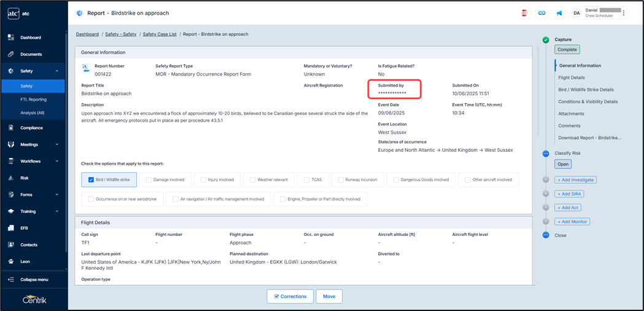Screen dimensions: 644x311
Task: Open the Leon paw icon item
Action: click(26, 261)
